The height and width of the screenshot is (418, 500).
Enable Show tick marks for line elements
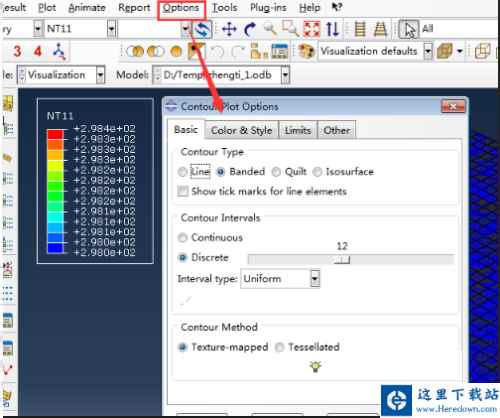pyautogui.click(x=183, y=191)
